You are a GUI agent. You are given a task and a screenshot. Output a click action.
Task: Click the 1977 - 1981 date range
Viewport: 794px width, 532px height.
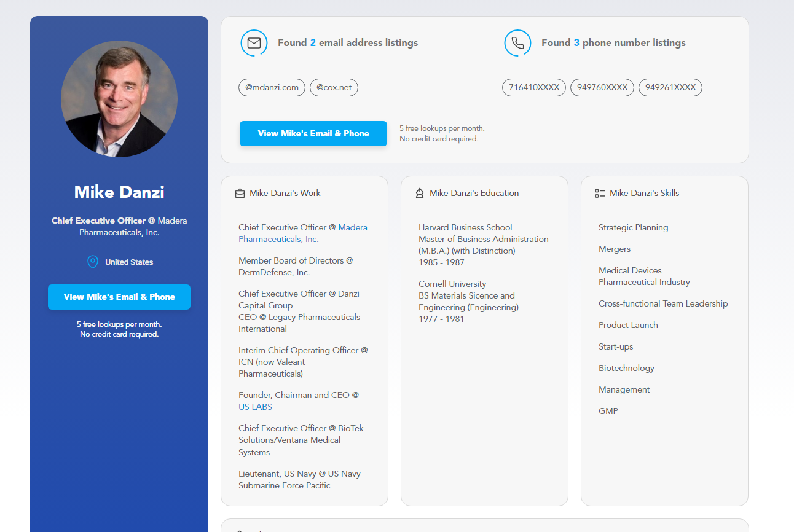(x=441, y=319)
